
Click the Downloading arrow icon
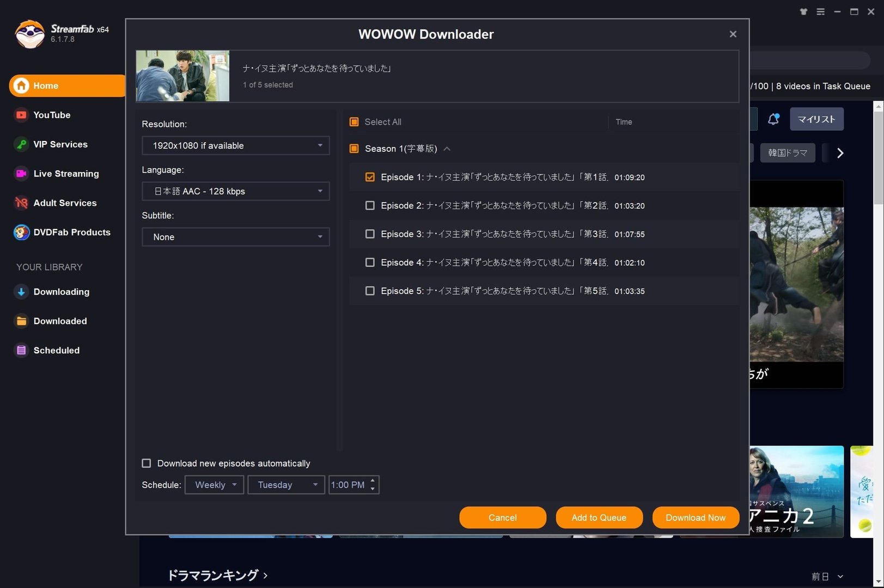pos(21,292)
